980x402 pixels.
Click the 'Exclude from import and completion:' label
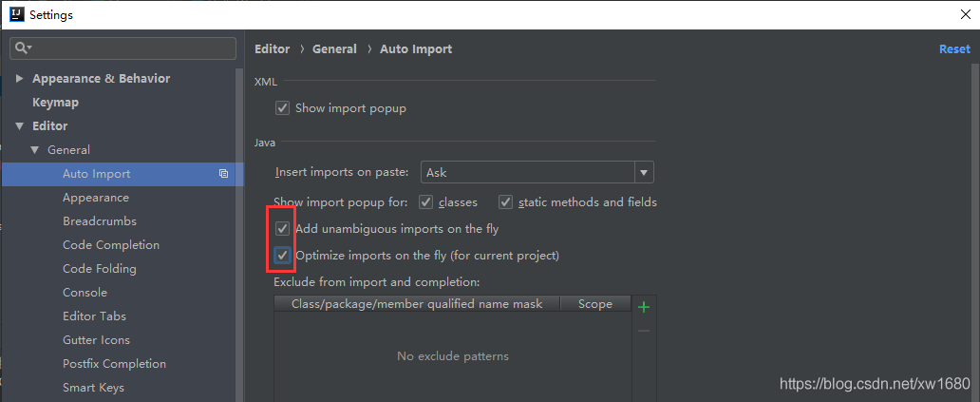click(x=377, y=282)
